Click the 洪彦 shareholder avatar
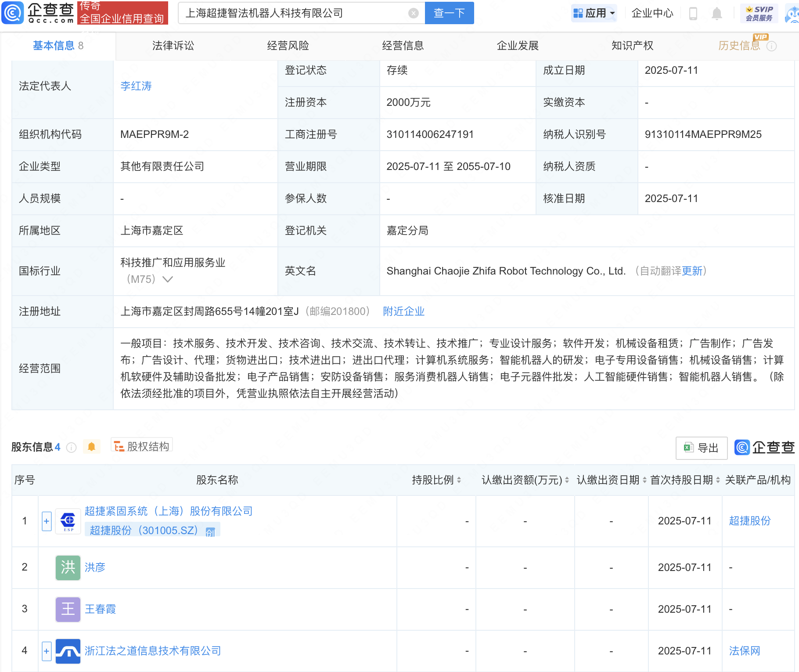This screenshot has height=672, width=799. 68,567
